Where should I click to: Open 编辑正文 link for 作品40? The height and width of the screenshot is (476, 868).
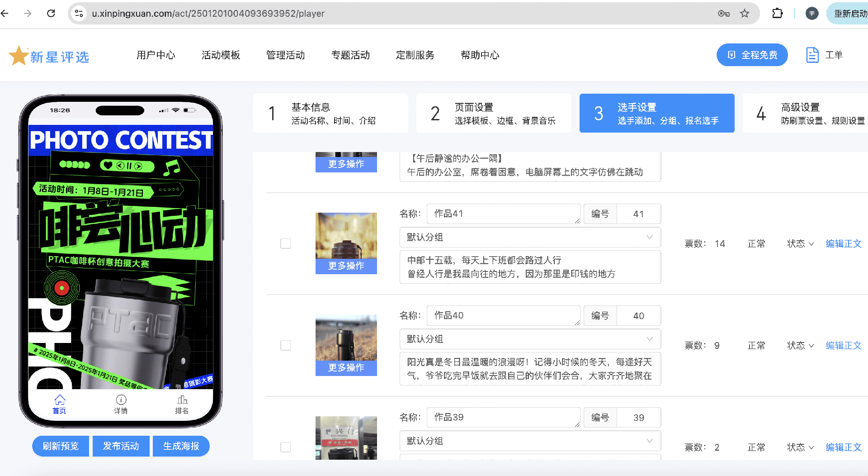click(844, 345)
